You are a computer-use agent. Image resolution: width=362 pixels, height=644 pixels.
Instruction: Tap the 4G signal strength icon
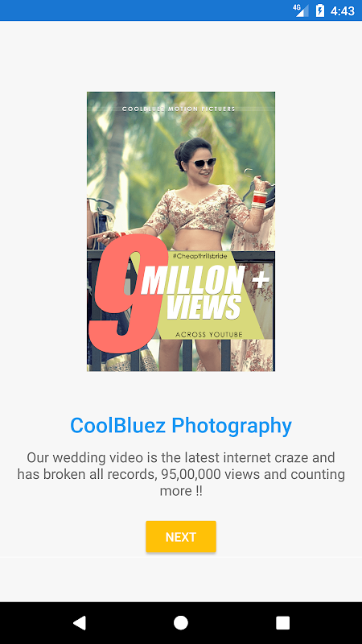click(300, 10)
